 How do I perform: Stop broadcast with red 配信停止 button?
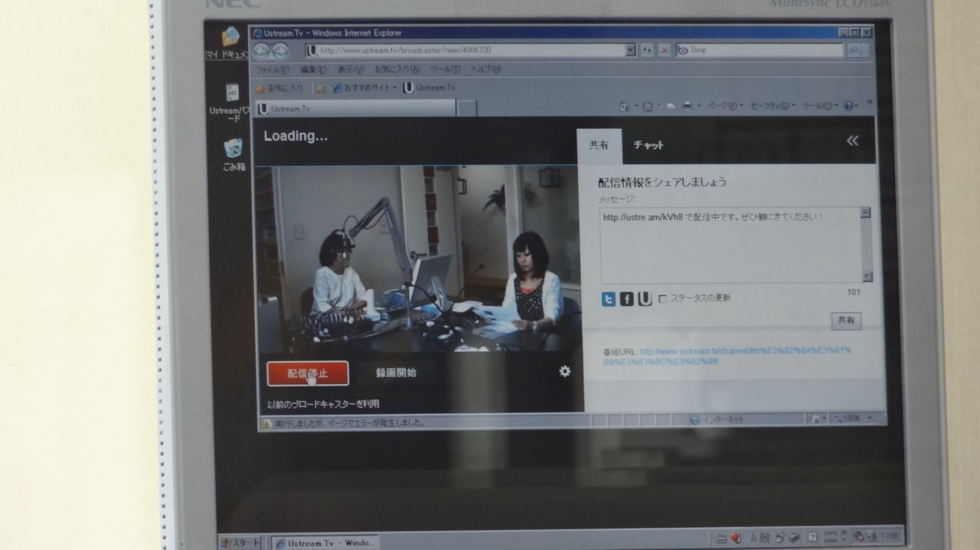click(x=308, y=373)
